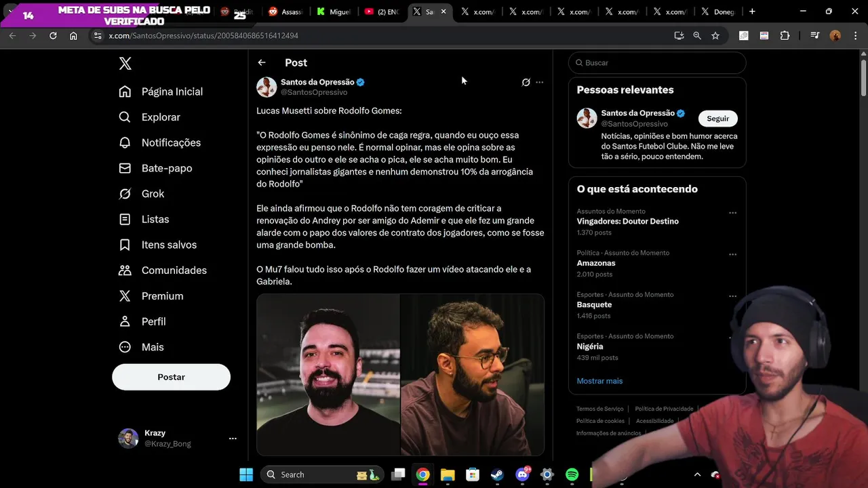Image resolution: width=868 pixels, height=488 pixels.
Task: Click the Krazy profile avatar
Action: [x=128, y=439]
